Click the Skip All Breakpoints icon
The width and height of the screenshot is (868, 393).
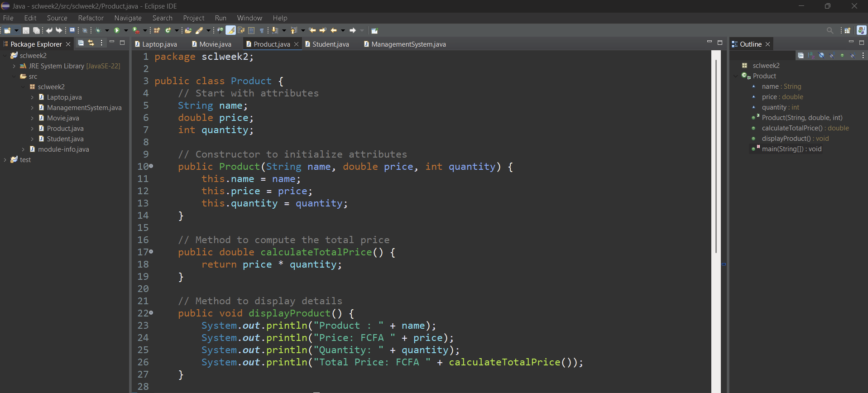85,30
